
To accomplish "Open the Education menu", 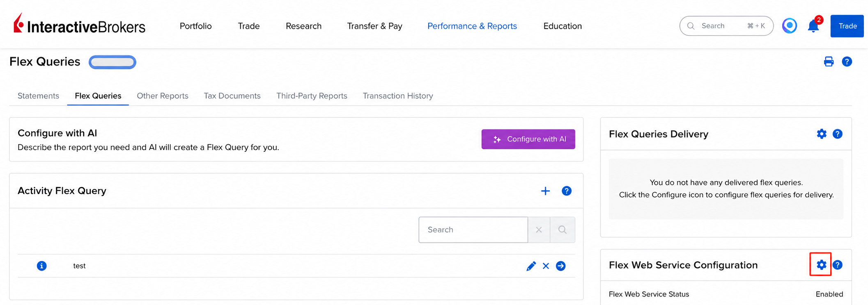I will point(563,26).
